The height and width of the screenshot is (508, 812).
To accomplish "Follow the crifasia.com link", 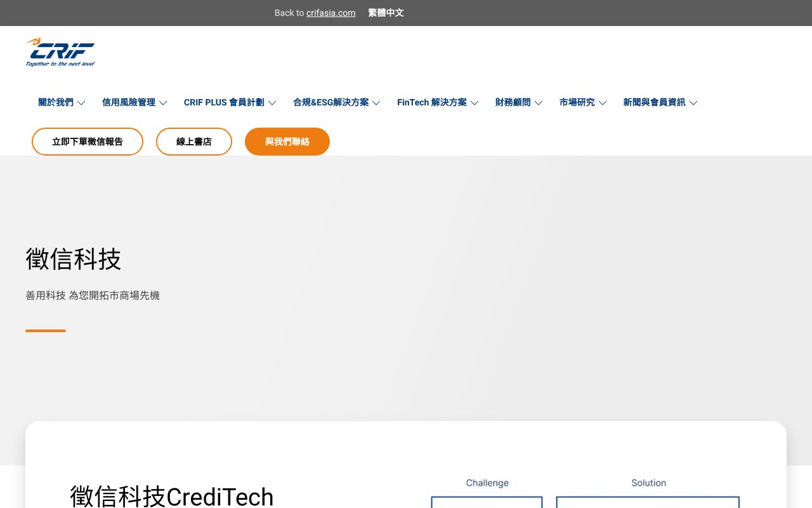I will click(331, 13).
